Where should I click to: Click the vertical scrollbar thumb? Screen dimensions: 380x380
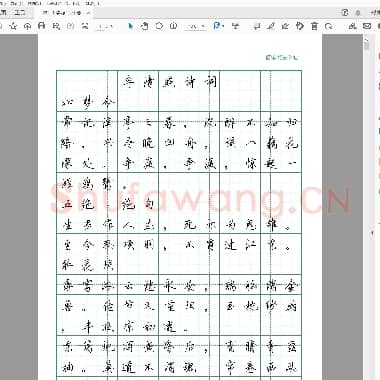click(367, 45)
